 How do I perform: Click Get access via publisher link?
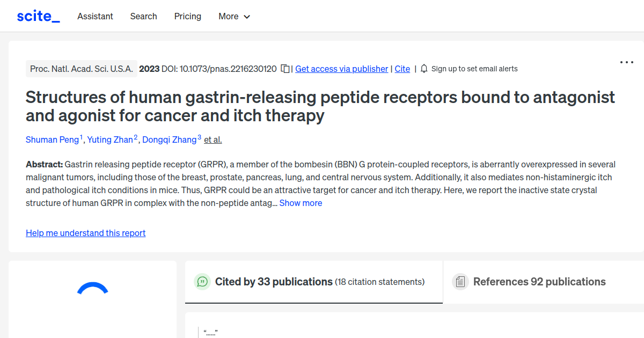point(341,69)
